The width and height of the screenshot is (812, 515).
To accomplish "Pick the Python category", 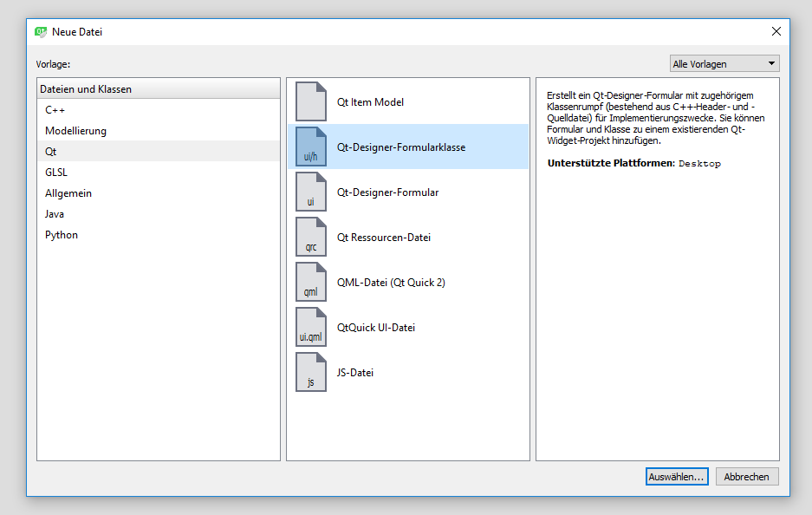I will pos(159,235).
